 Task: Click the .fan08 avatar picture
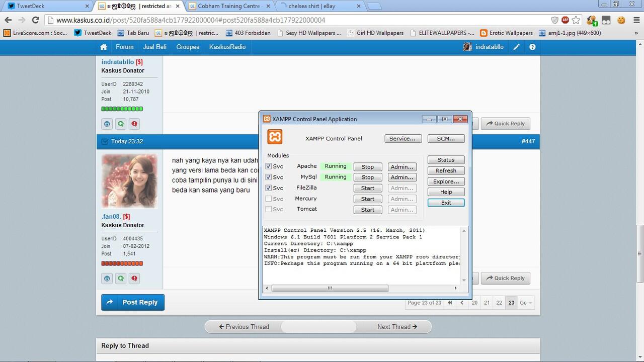[x=130, y=181]
